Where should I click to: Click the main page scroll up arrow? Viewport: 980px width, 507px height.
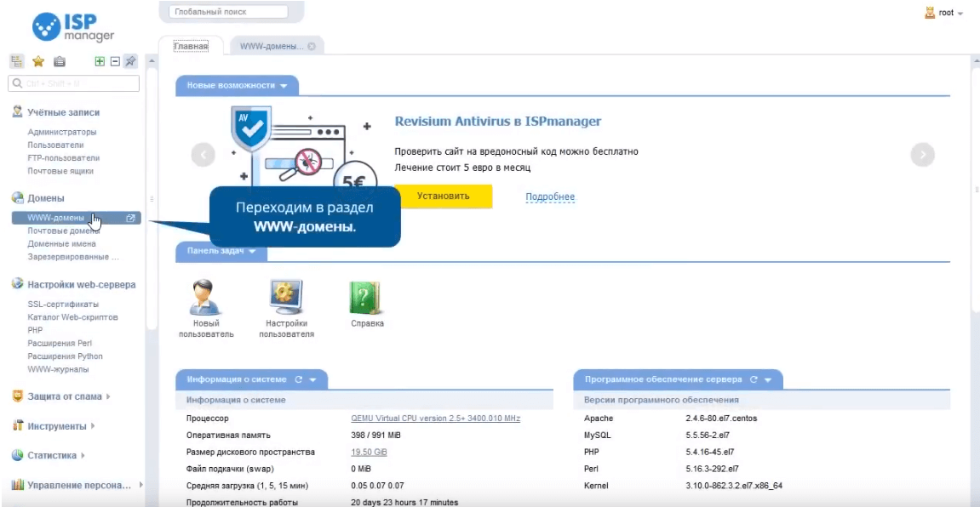975,60
